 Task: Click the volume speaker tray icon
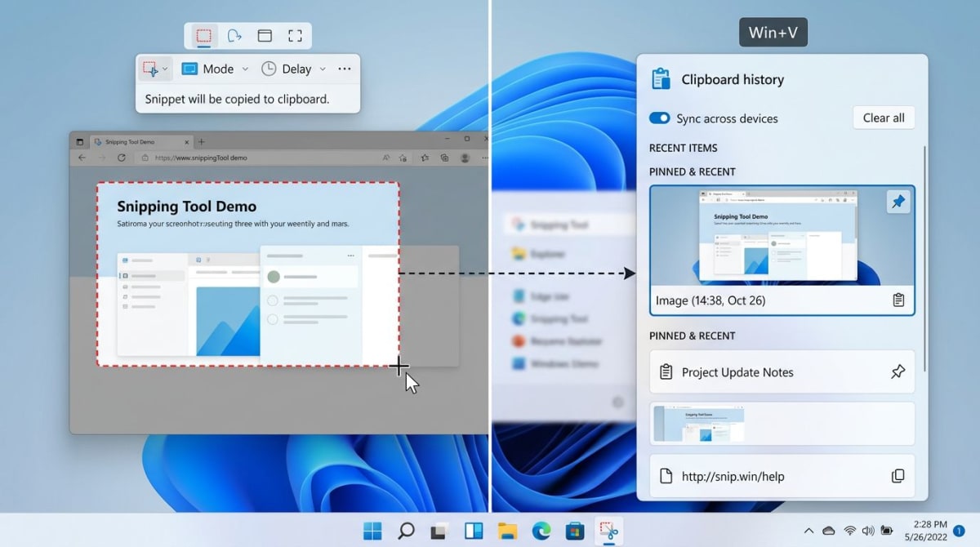867,531
